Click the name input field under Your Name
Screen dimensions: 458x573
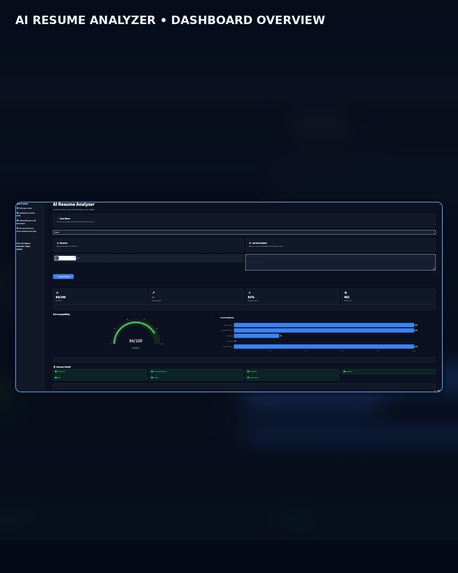(244, 232)
